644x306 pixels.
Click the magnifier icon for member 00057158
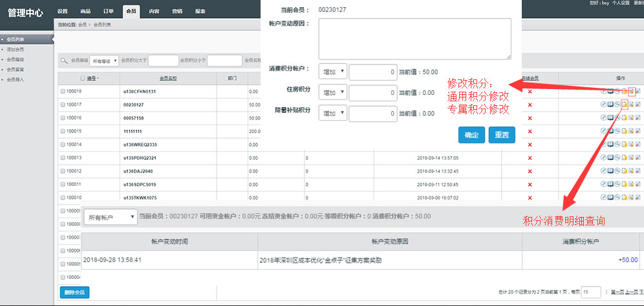point(617,117)
